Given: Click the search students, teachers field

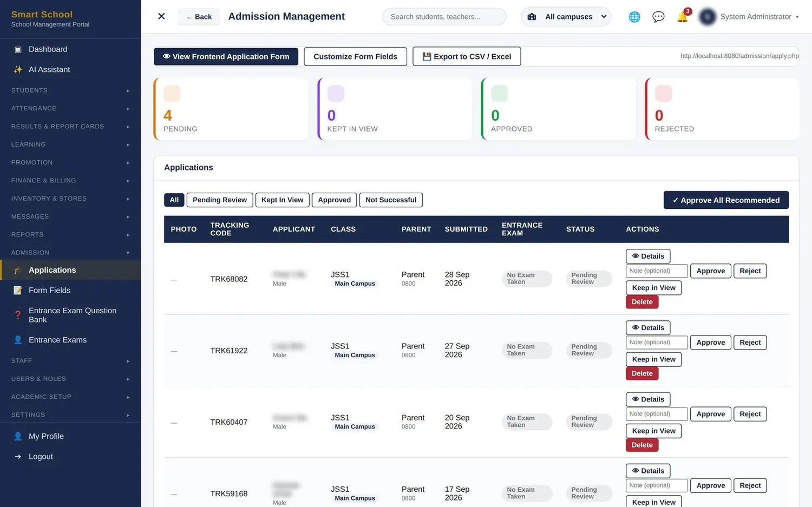Looking at the screenshot, I should pyautogui.click(x=444, y=17).
